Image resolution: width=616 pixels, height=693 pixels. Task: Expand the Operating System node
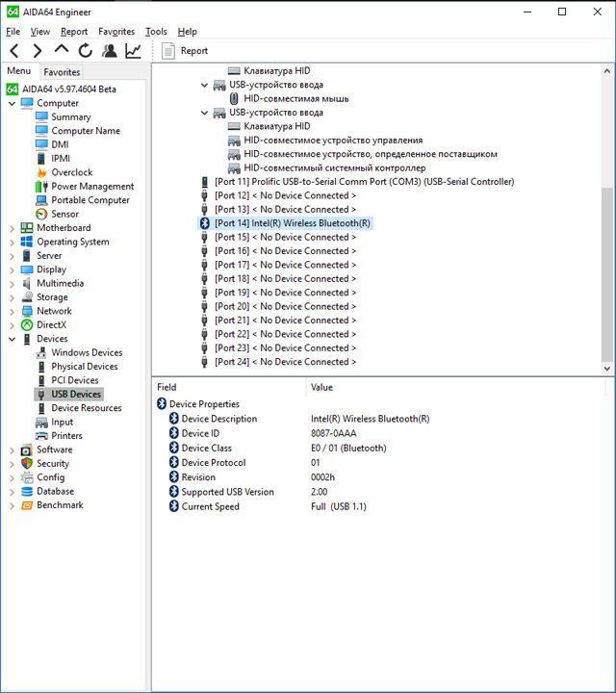click(x=12, y=243)
